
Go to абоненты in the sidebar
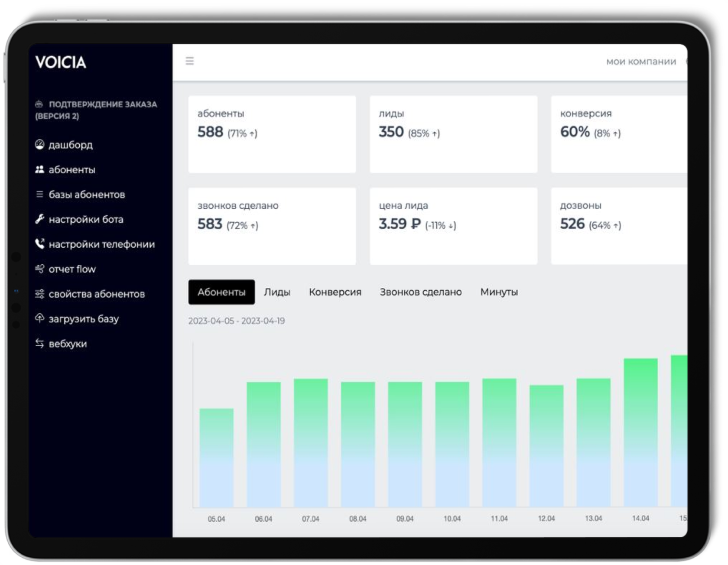[72, 170]
